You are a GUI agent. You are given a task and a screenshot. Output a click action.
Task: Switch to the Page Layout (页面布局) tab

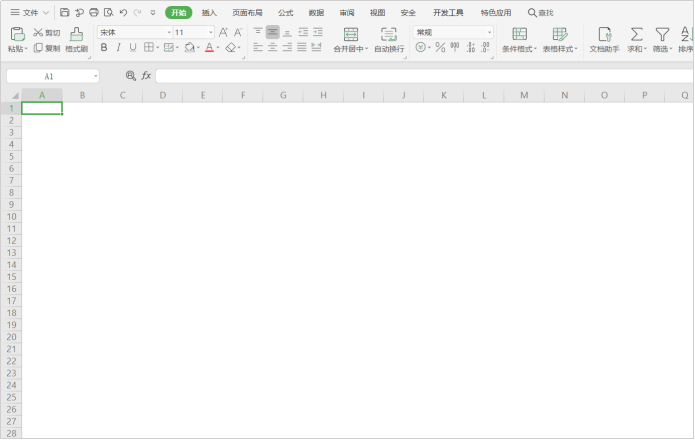point(247,12)
